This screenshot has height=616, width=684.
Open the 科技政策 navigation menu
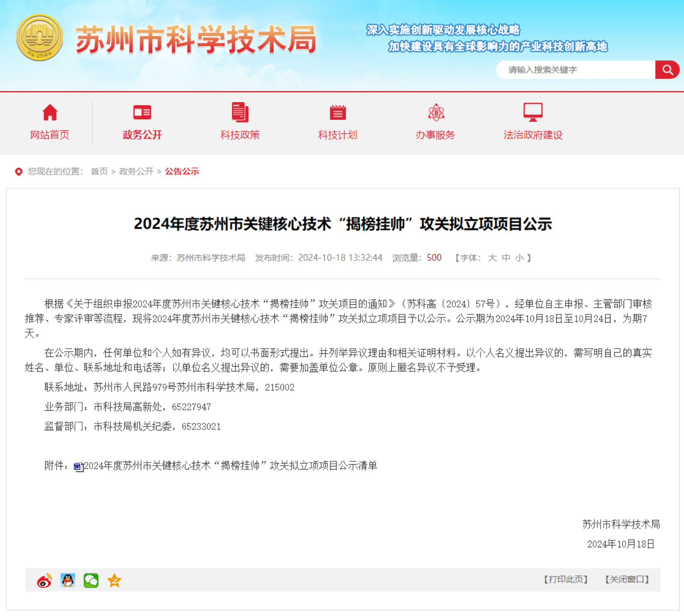[240, 135]
